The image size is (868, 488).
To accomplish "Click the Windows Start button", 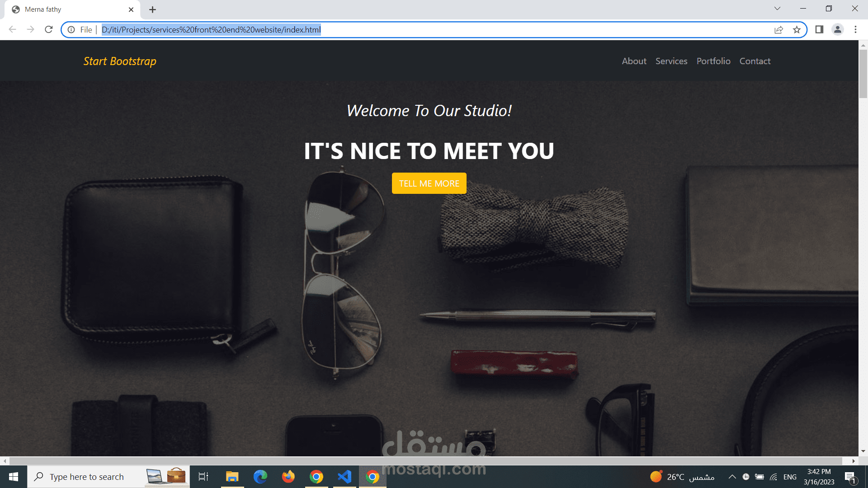I will click(13, 476).
